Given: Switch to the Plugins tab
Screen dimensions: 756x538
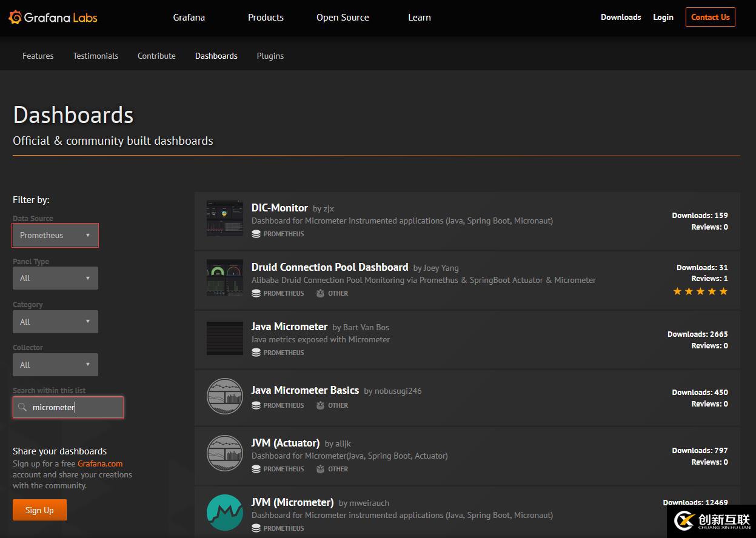Looking at the screenshot, I should pyautogui.click(x=270, y=56).
